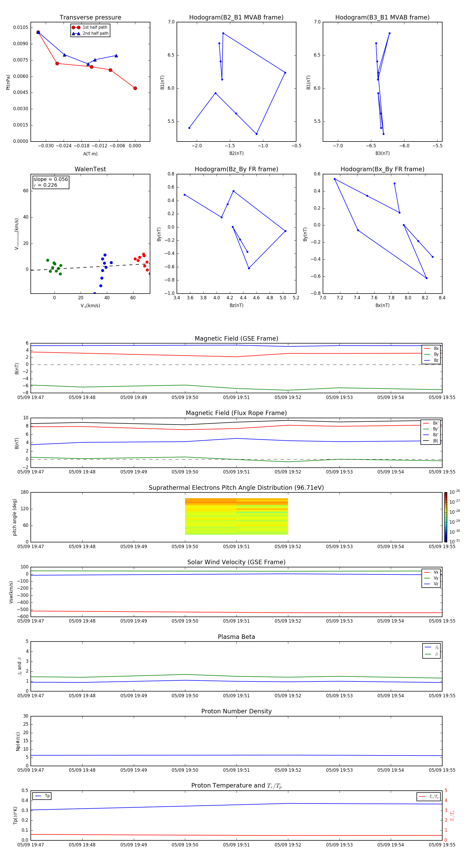The height and width of the screenshot is (868, 473).
Task: Select the 'Tp' legend entry
Action: (42, 796)
